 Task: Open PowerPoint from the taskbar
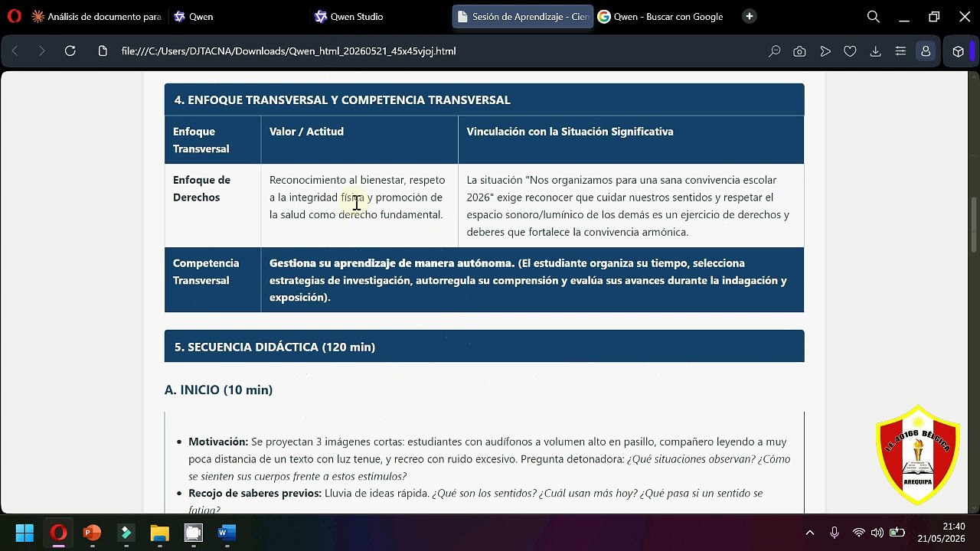pyautogui.click(x=92, y=533)
